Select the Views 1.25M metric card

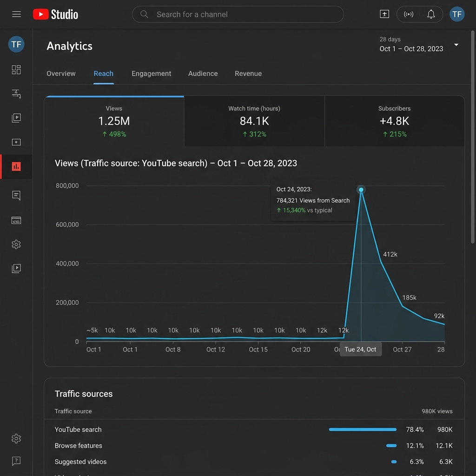click(114, 121)
